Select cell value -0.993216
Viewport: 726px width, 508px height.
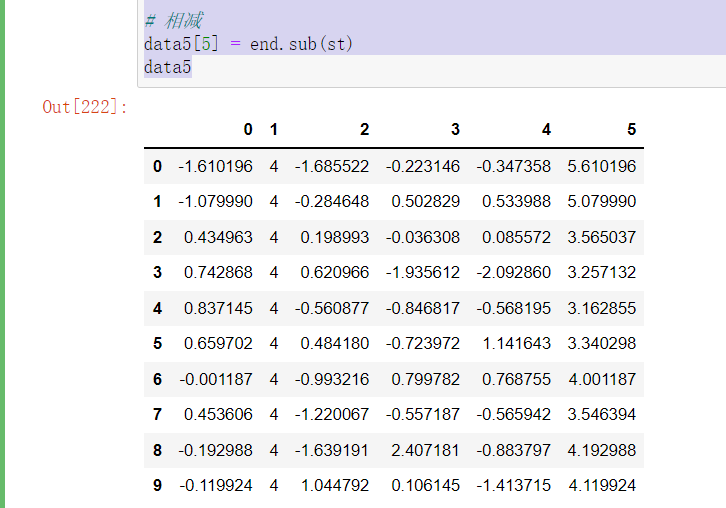332,379
